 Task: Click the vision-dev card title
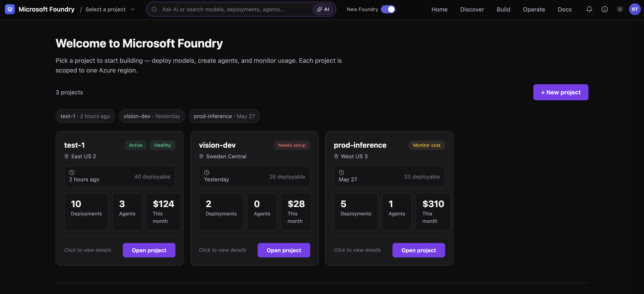click(217, 145)
